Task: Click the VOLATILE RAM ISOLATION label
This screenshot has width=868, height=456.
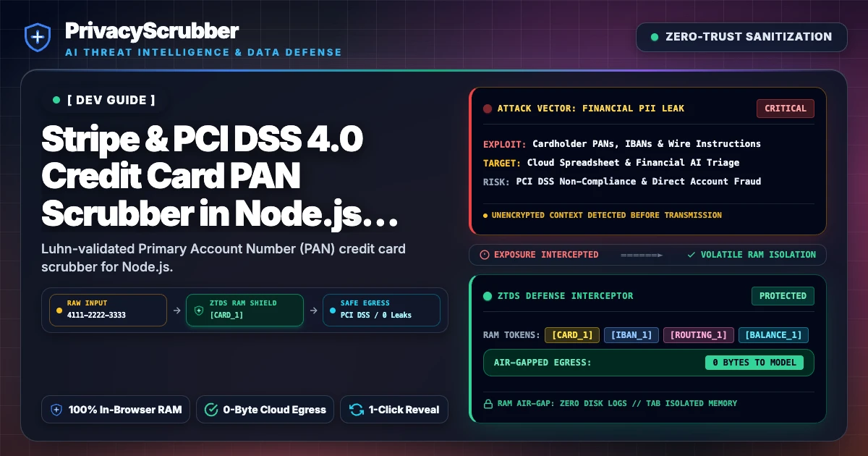Action: (758, 255)
